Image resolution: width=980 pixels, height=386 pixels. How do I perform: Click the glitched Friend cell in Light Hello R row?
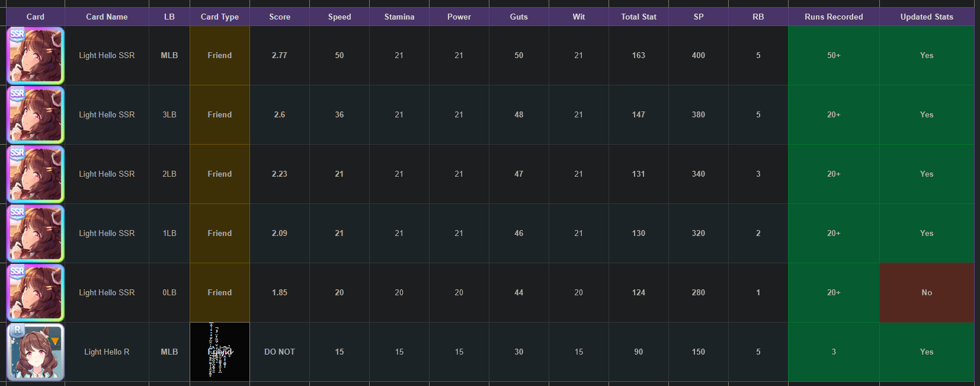[x=220, y=352]
